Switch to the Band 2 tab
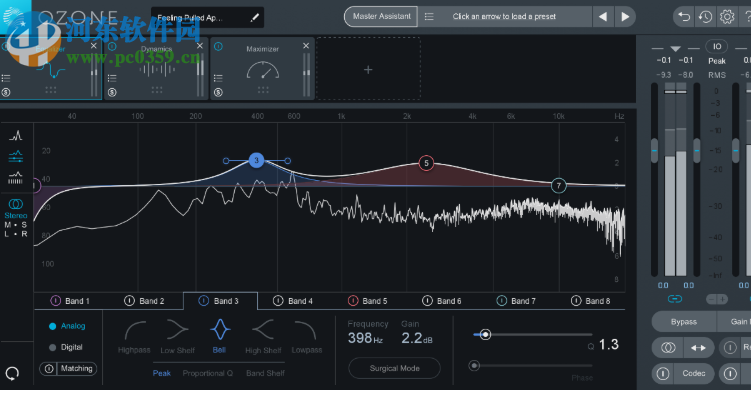Viewport: 751px width, 393px height. click(145, 301)
